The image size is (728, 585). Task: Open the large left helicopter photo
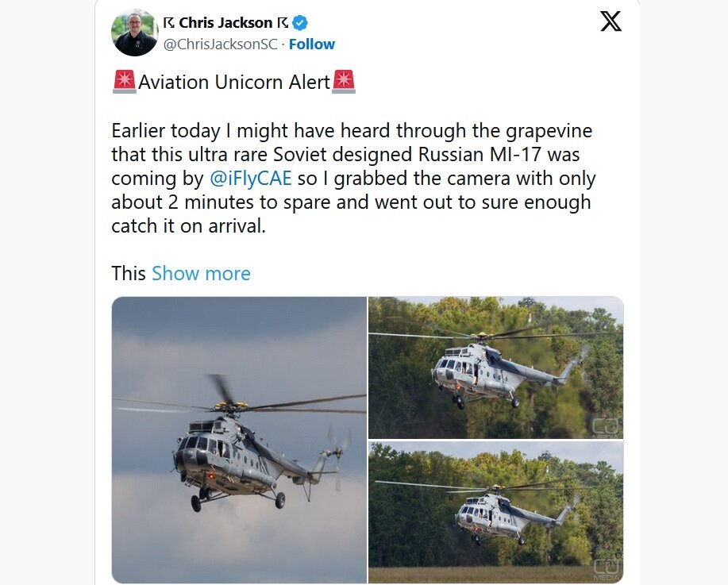[x=239, y=440]
